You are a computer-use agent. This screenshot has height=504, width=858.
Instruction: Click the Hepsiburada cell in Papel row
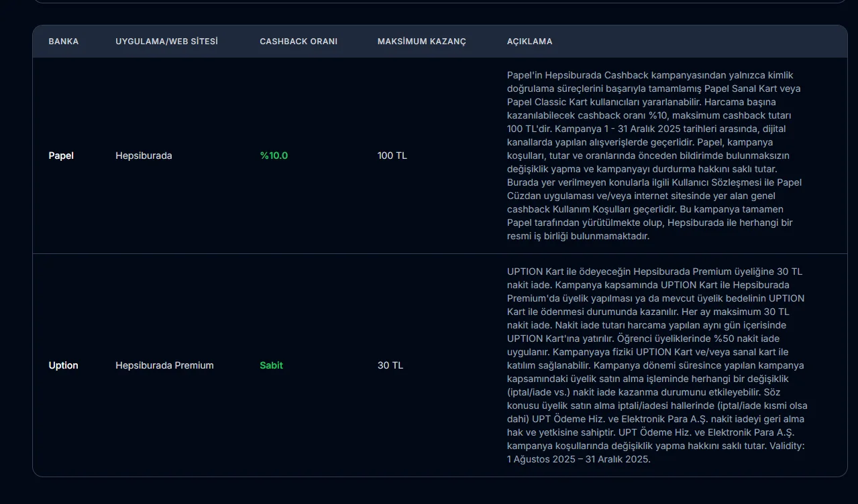click(x=144, y=155)
